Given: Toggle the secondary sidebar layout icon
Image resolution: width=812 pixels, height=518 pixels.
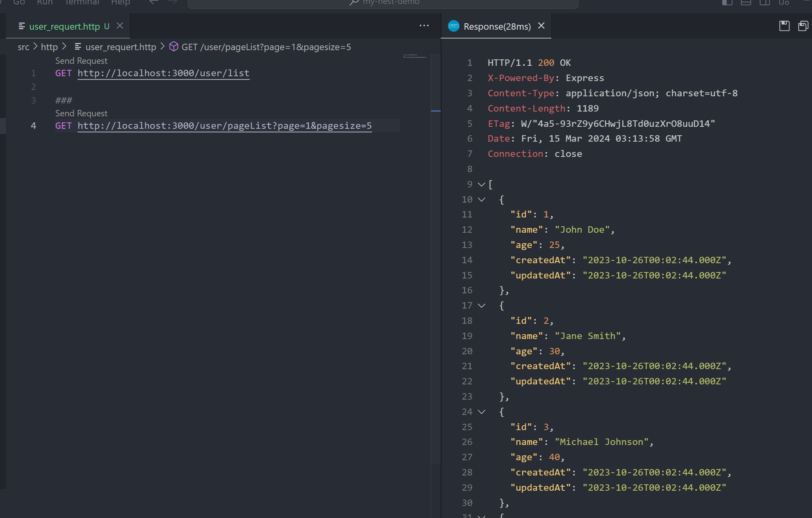Looking at the screenshot, I should (765, 2).
